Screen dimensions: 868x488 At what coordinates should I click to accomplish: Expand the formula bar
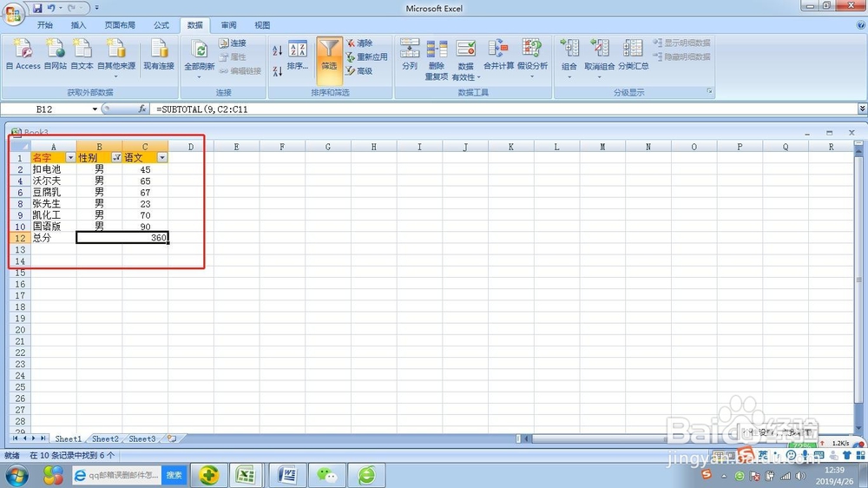862,109
